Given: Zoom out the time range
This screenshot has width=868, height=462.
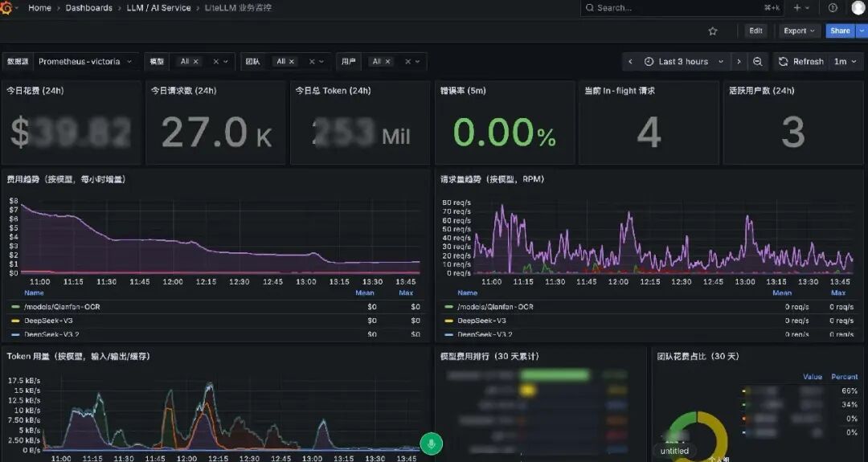Looking at the screenshot, I should 758,61.
